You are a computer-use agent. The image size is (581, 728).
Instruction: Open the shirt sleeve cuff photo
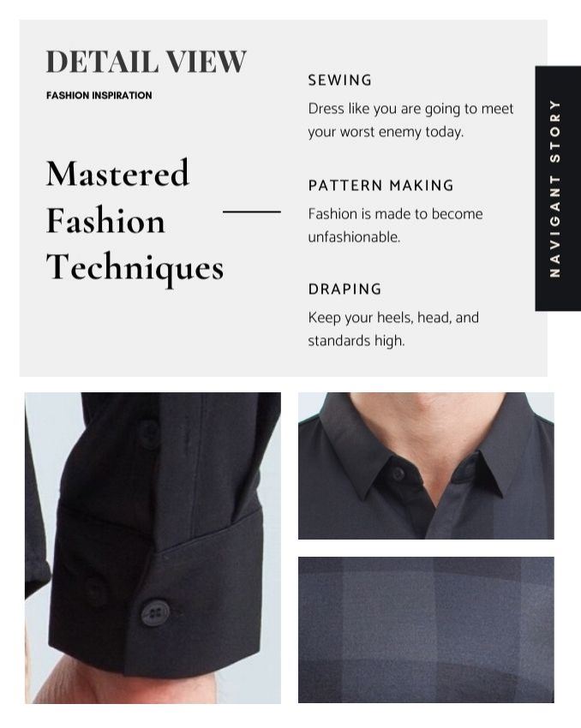tap(153, 548)
